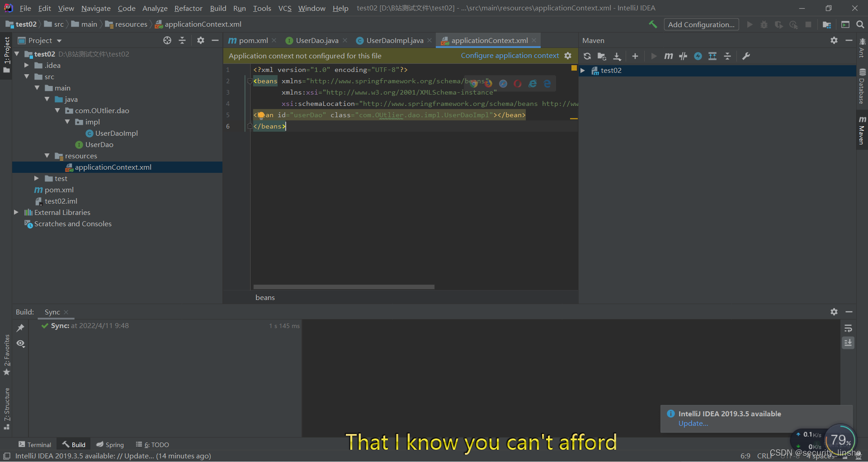Add a Maven project with plus icon

(635, 56)
